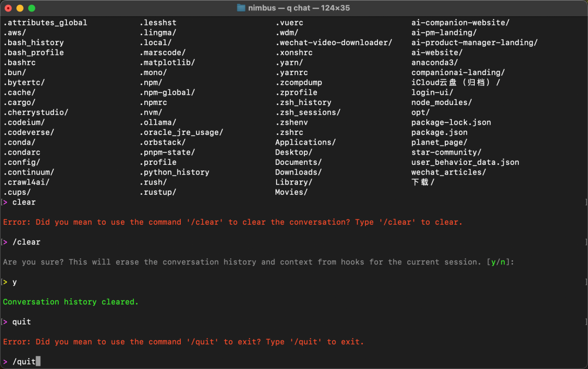Click the green 'y' in the [y/n] prompt

tap(493, 262)
